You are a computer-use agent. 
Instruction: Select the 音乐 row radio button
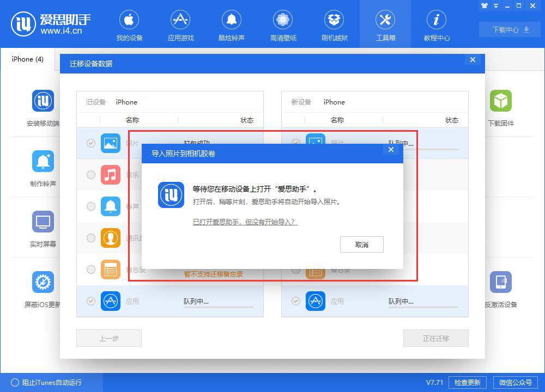[90, 175]
